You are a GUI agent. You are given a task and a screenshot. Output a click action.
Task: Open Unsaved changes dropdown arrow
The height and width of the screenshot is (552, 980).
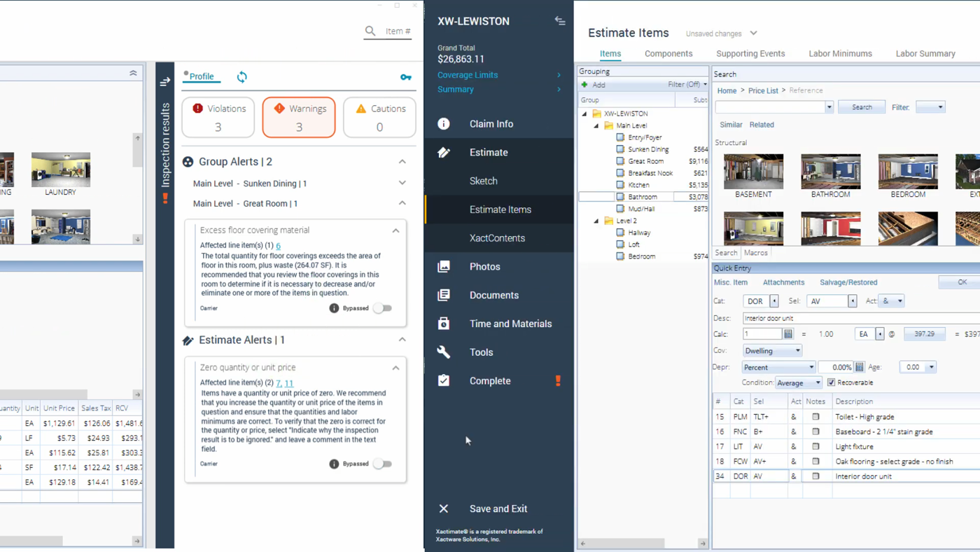click(x=753, y=34)
